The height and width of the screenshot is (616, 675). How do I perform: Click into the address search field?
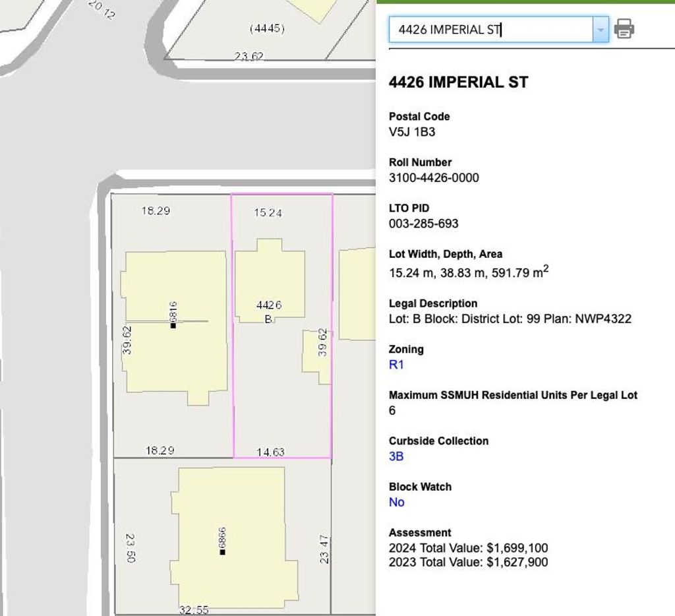490,30
